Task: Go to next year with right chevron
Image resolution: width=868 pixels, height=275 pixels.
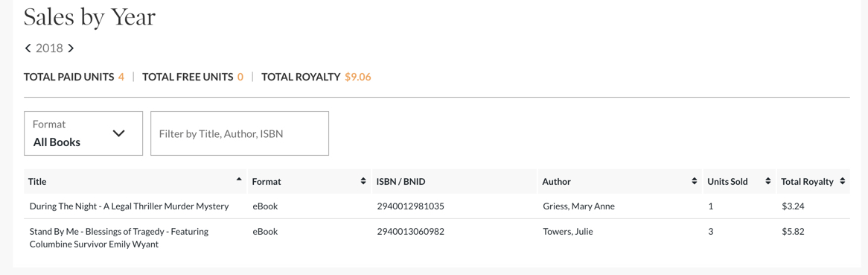Action: point(71,48)
